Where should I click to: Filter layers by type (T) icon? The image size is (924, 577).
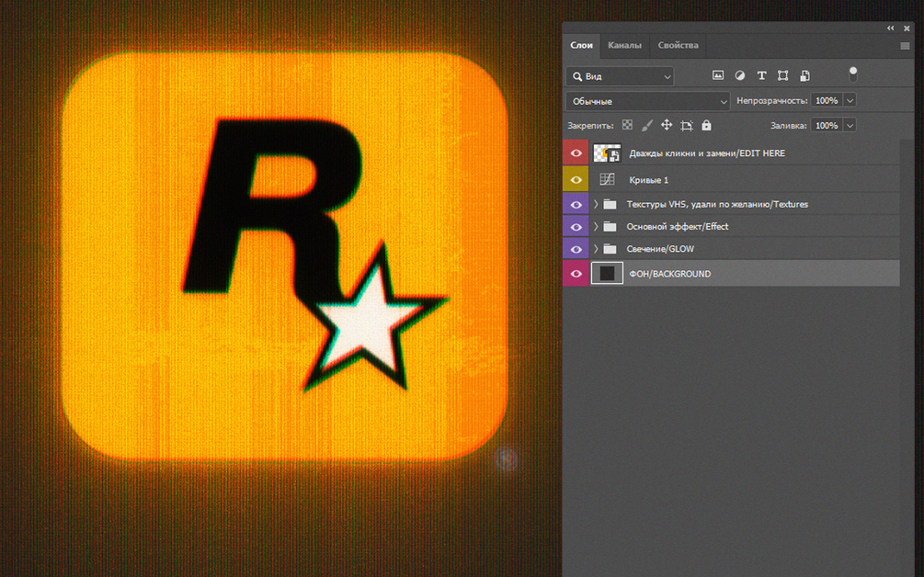(x=761, y=75)
